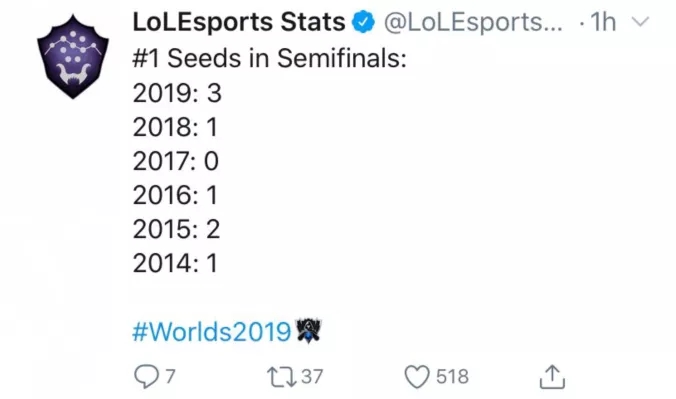Open the reply speech bubble icon

147,377
